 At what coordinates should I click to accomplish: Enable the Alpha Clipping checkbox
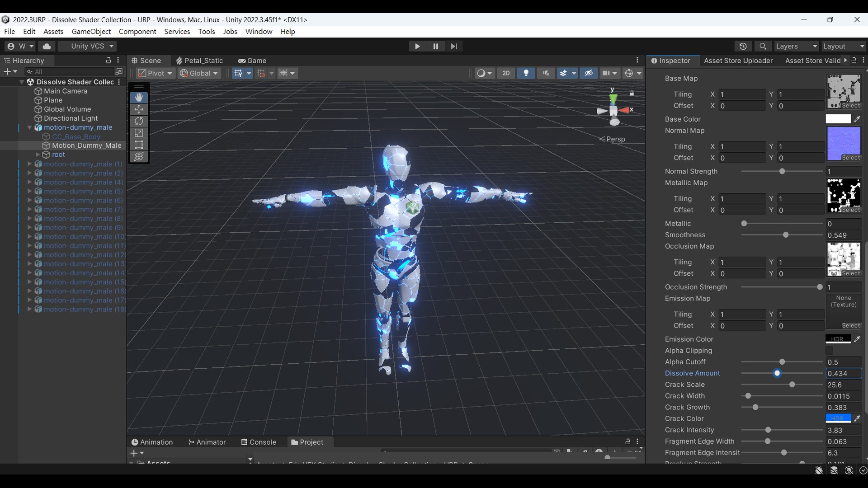coord(829,351)
